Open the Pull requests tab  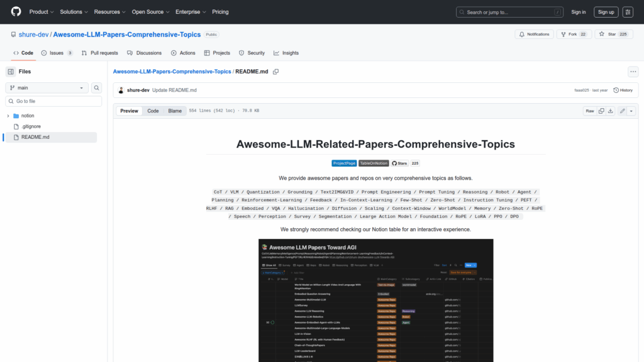pyautogui.click(x=100, y=53)
